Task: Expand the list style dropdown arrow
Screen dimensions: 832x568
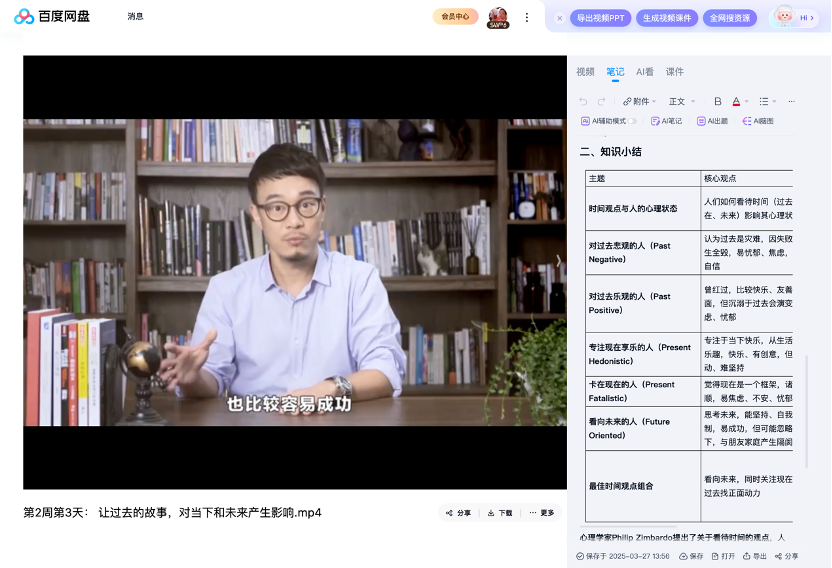Action: [x=775, y=101]
